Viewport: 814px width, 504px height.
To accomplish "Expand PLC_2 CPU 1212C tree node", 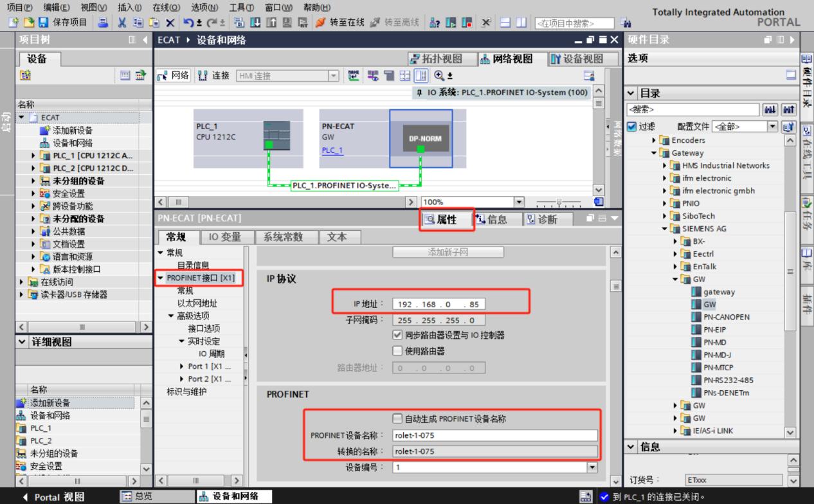I will 34,168.
